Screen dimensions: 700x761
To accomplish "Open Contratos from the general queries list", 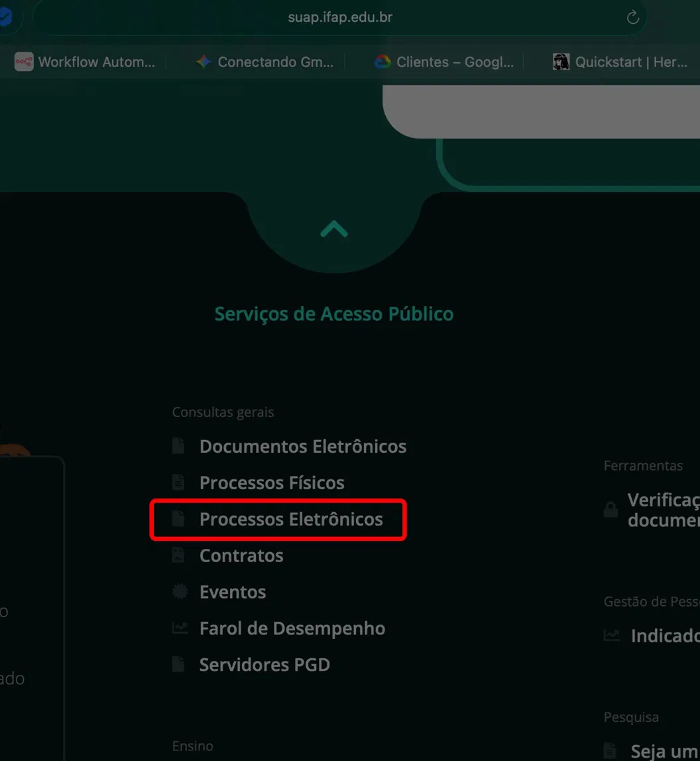I will pos(241,556).
